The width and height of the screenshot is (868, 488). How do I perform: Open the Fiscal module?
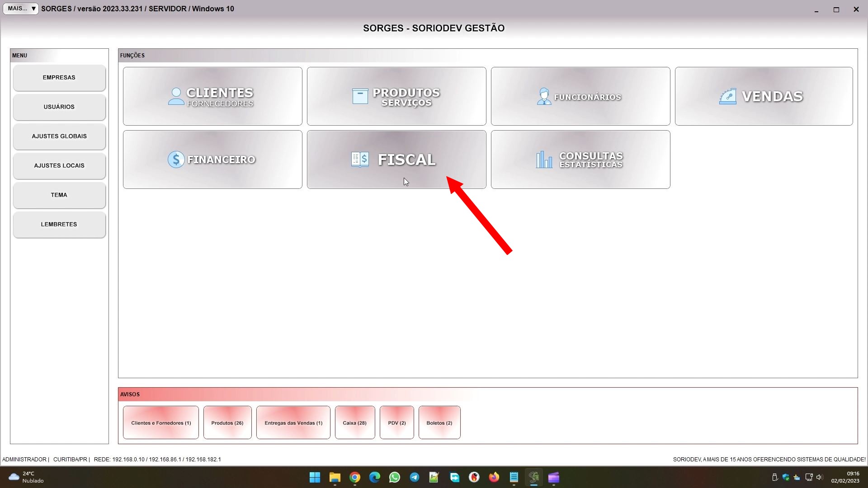[396, 160]
